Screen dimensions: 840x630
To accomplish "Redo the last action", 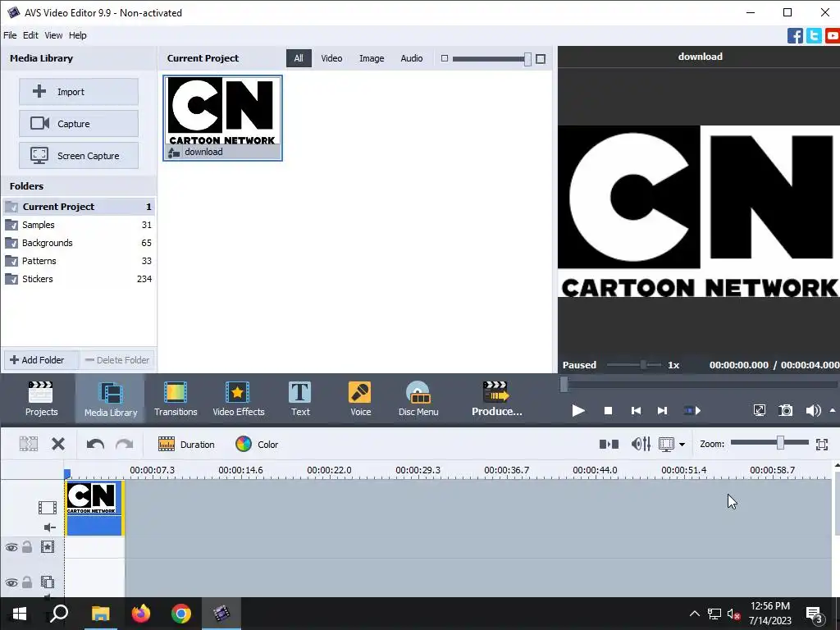I will 125,444.
